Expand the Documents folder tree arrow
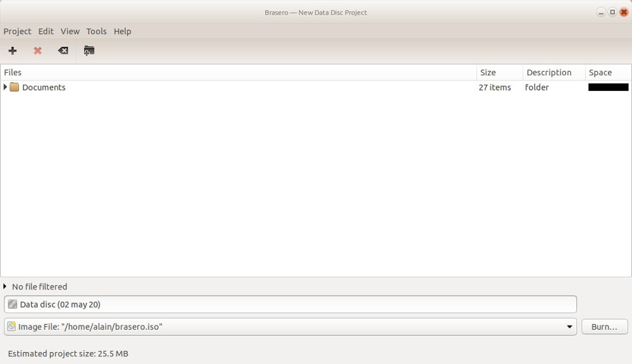This screenshot has width=632, height=364. click(5, 87)
